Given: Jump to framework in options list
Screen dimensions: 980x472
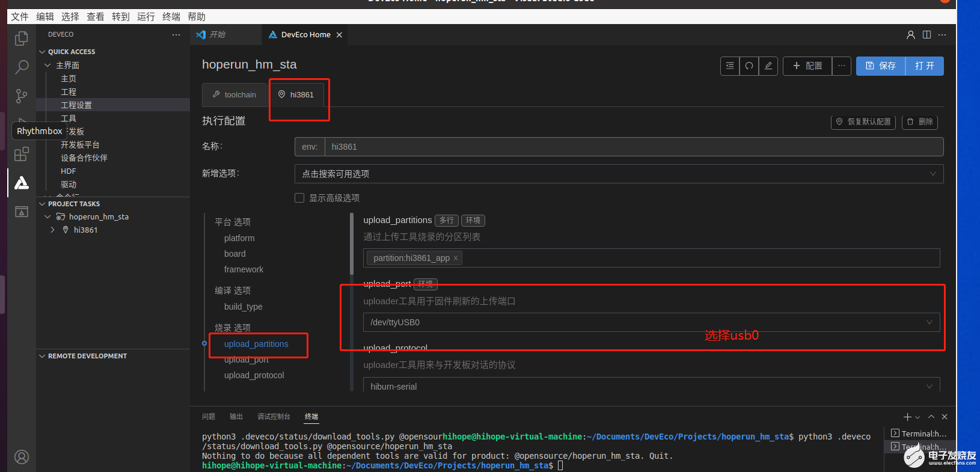Looking at the screenshot, I should coord(243,269).
